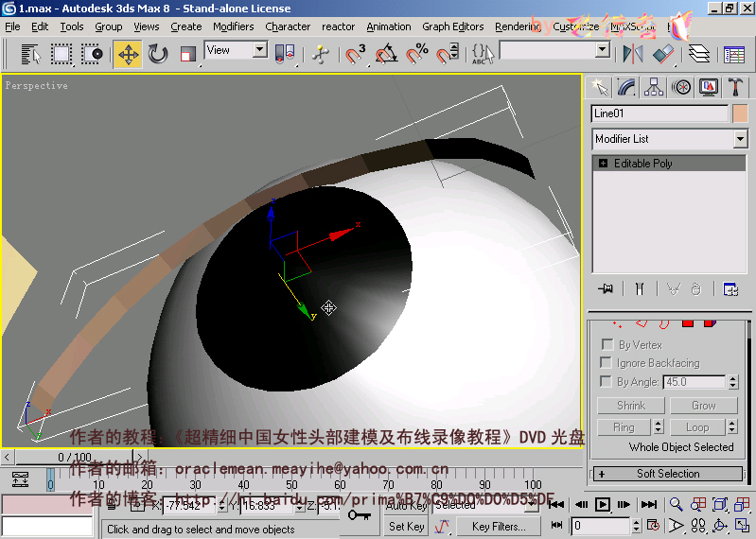Click the Shrink selection button
Viewport: 756px width, 539px height.
pos(631,406)
